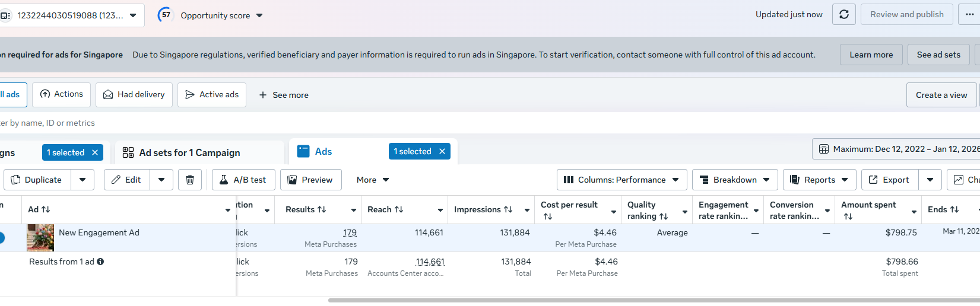Delete the selected ad with trash icon

[x=190, y=180]
